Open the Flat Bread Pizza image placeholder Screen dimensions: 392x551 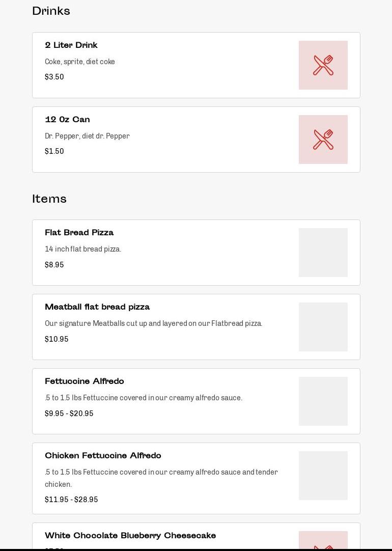323,253
